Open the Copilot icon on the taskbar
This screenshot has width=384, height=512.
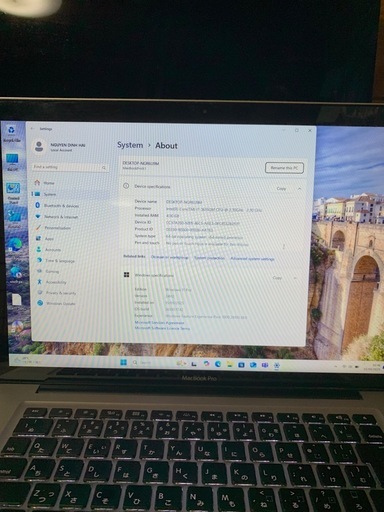click(x=206, y=363)
